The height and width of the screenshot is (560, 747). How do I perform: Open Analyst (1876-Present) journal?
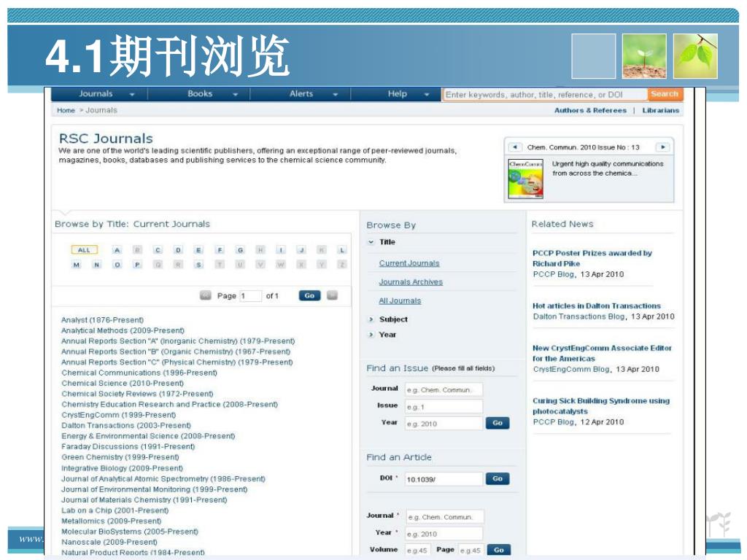(102, 320)
